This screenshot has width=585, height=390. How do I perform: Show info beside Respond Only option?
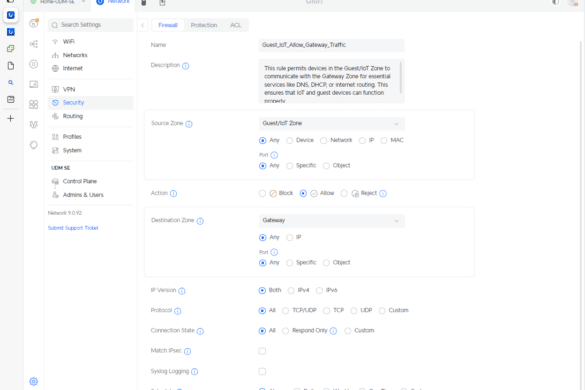[333, 331]
